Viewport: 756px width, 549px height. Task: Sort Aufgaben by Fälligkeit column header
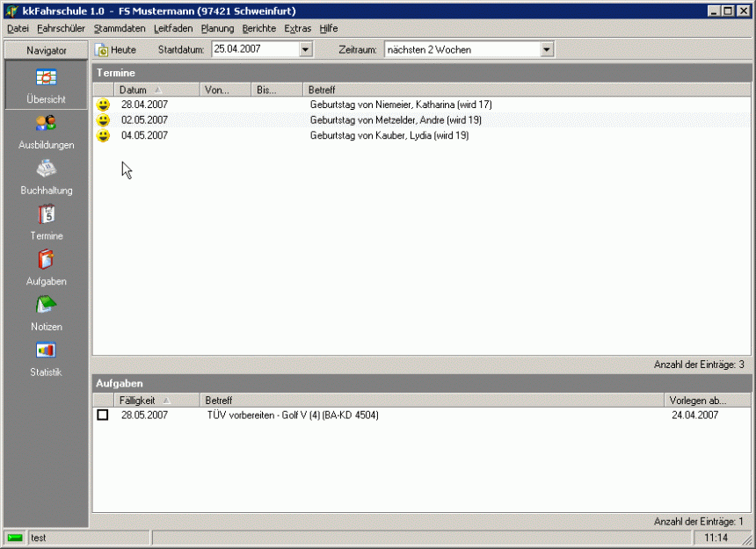coord(156,401)
